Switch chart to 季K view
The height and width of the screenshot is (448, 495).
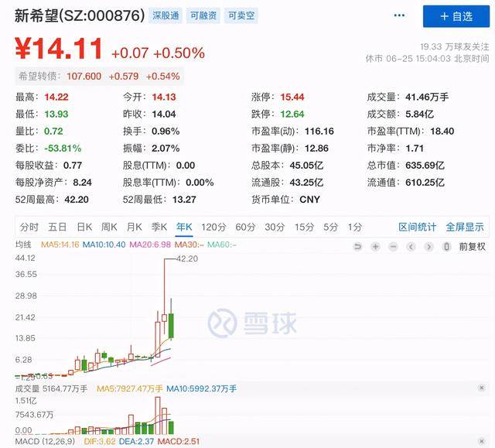coord(159,227)
